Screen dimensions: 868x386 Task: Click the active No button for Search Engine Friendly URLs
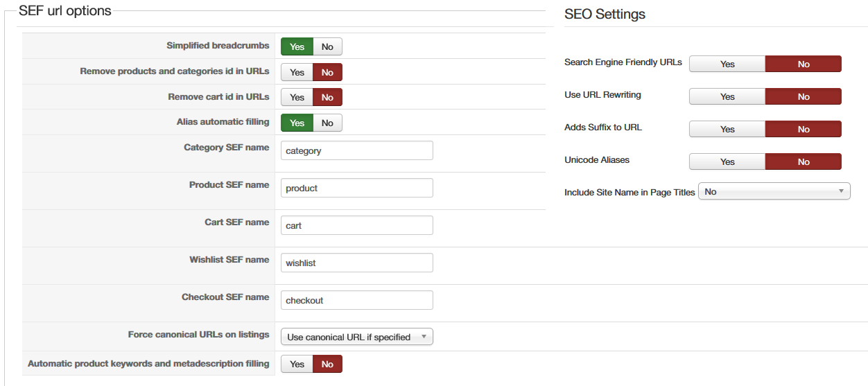pos(803,64)
